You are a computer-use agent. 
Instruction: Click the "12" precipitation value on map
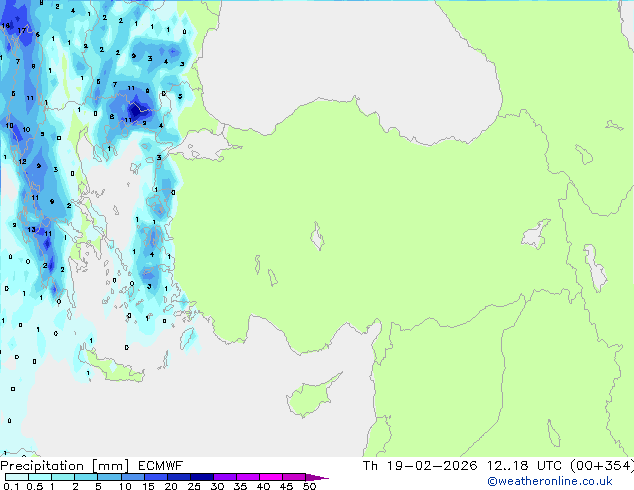click(22, 161)
